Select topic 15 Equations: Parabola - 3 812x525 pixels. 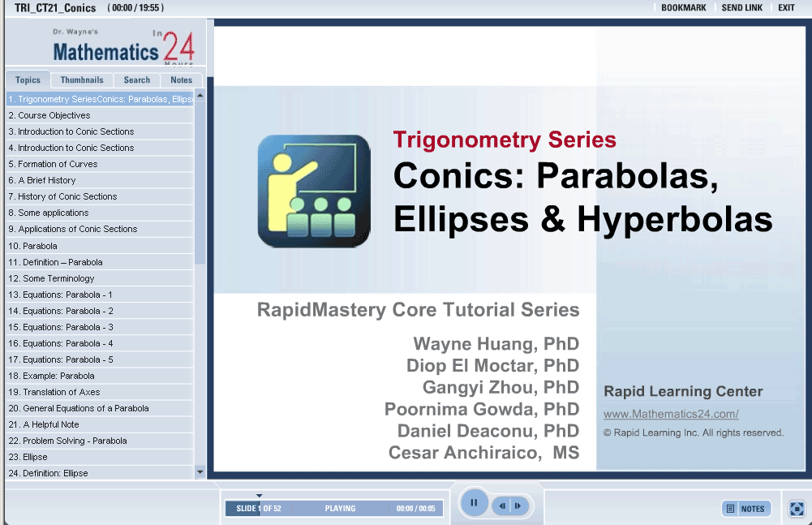pyautogui.click(x=100, y=327)
